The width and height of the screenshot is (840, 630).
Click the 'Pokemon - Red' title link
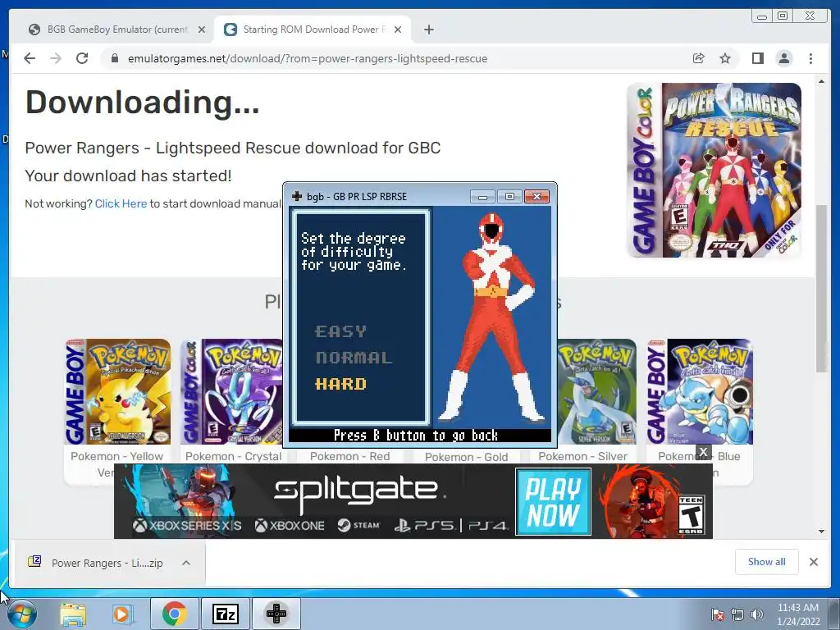[349, 456]
